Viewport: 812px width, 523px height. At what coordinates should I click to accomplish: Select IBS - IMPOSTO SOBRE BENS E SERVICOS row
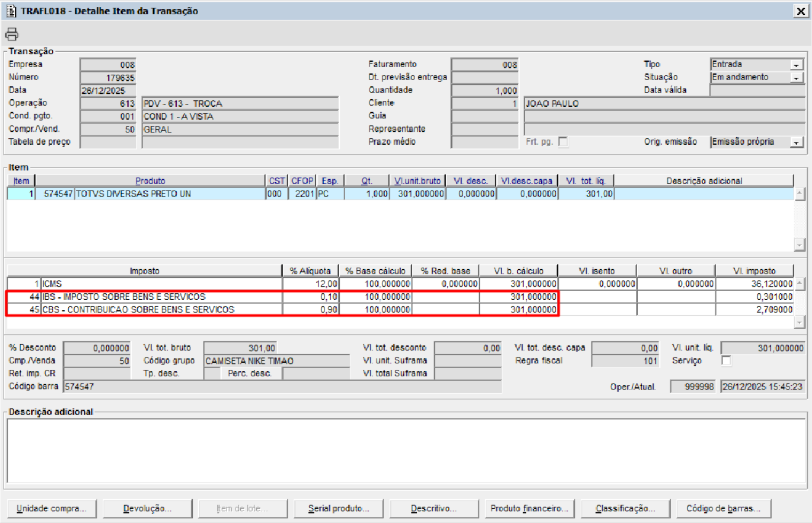tap(400, 297)
